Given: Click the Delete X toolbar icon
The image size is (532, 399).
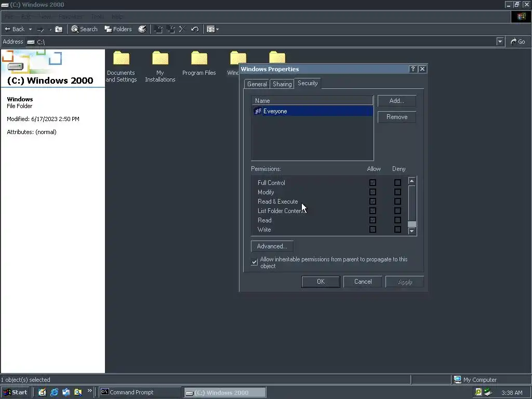Looking at the screenshot, I should click(x=182, y=29).
